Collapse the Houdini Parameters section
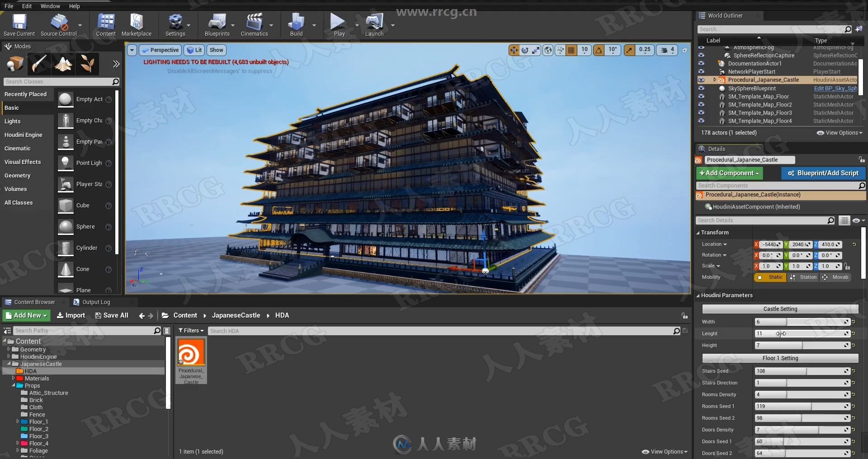Image resolution: width=868 pixels, height=459 pixels. 698,295
